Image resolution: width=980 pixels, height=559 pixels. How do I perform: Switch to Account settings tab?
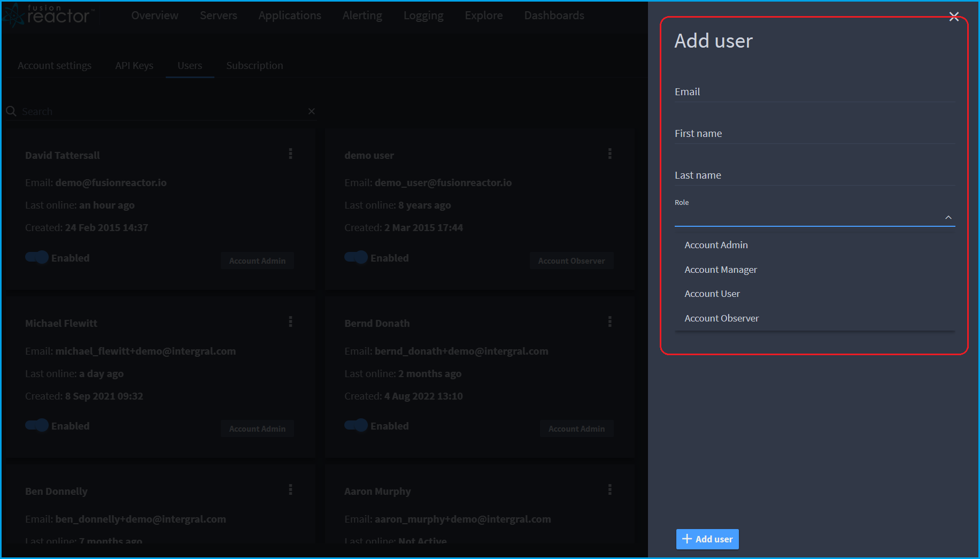(55, 65)
